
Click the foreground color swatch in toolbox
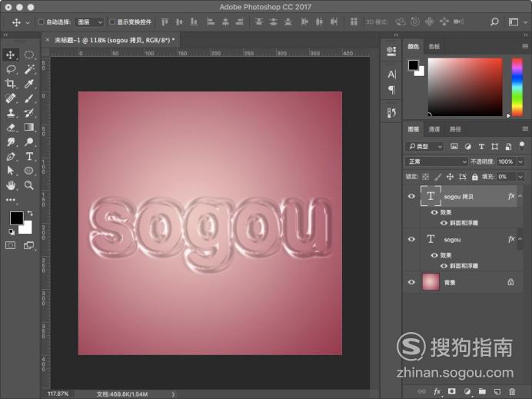point(16,218)
